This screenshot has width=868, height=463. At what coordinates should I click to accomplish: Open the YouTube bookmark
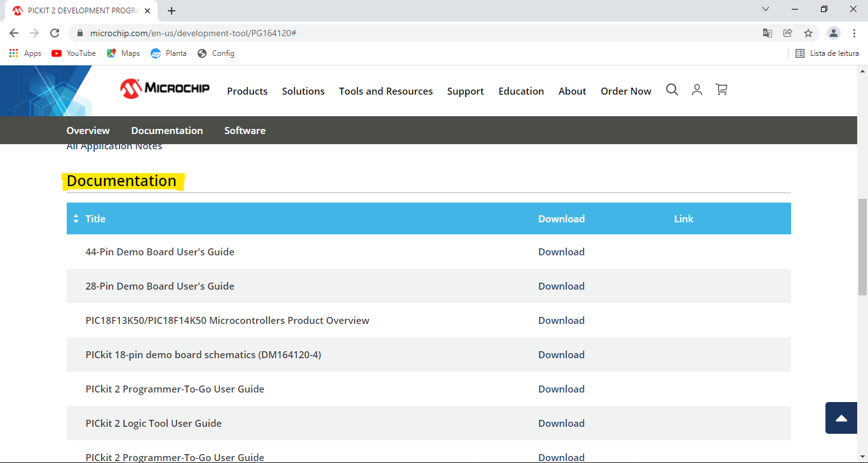74,53
